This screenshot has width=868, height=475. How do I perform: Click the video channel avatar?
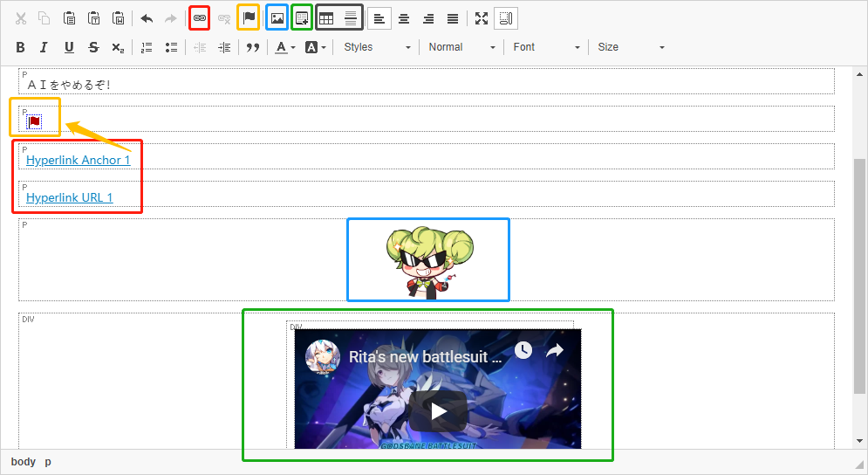[x=324, y=357]
